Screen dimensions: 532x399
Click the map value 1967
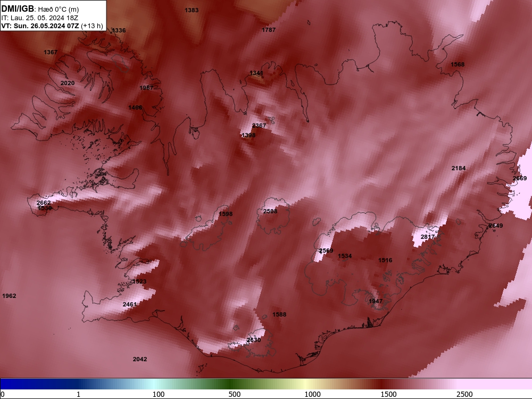[x=146, y=88]
